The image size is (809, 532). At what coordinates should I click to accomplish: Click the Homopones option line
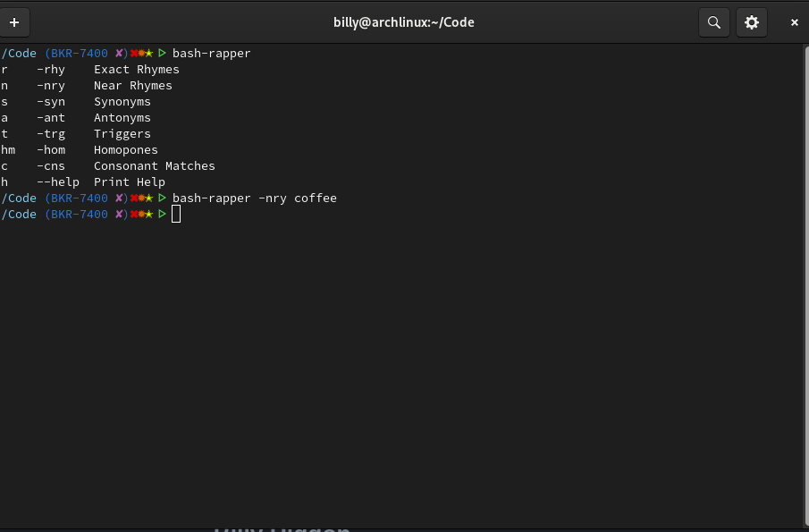(x=80, y=149)
